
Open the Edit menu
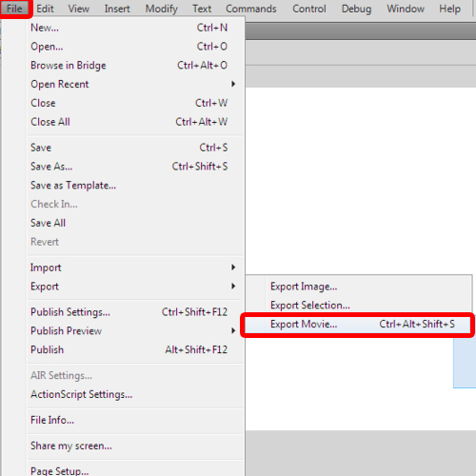click(x=45, y=9)
